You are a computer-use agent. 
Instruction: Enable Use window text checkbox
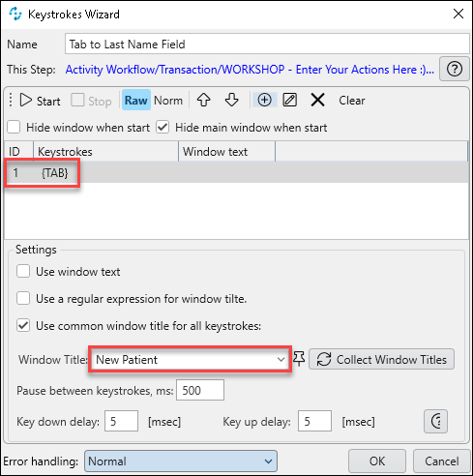coord(23,272)
